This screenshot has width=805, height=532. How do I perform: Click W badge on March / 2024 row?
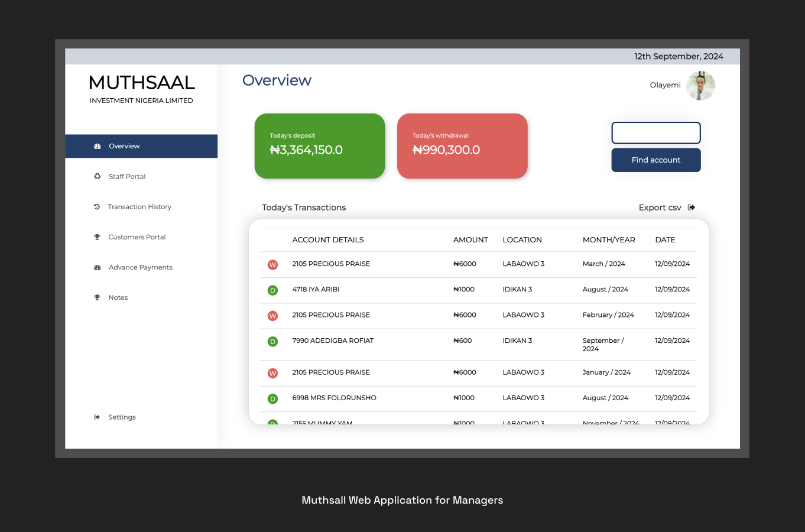[272, 265]
